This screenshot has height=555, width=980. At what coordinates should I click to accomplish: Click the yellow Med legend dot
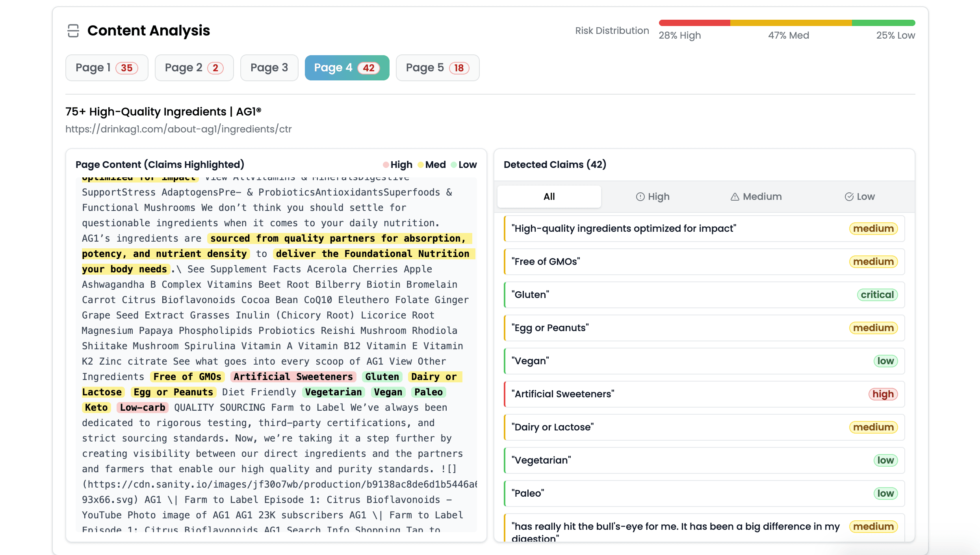421,165
